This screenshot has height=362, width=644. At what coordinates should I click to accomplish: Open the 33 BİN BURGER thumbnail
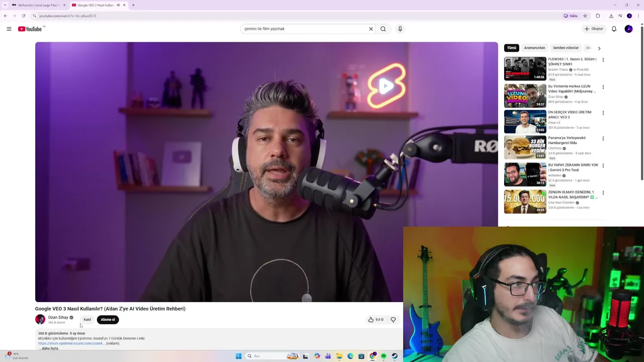coord(525,147)
